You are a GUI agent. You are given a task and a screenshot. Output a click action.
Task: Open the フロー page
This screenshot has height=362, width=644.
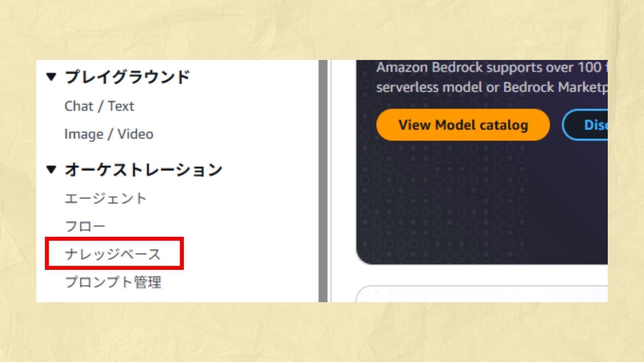(x=85, y=226)
